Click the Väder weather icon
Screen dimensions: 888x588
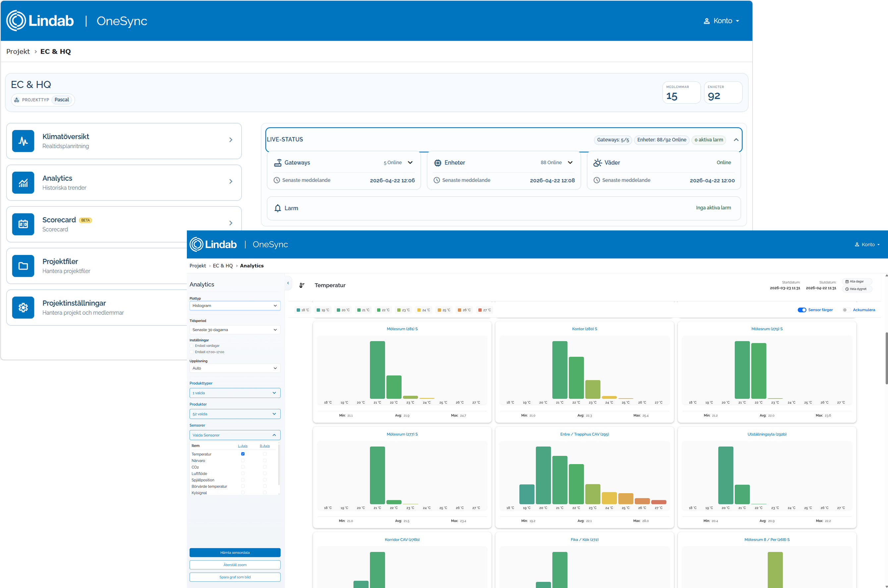[x=597, y=163]
